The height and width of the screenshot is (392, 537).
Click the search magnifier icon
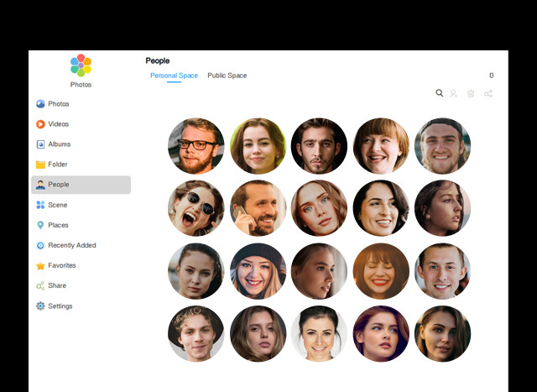[439, 93]
